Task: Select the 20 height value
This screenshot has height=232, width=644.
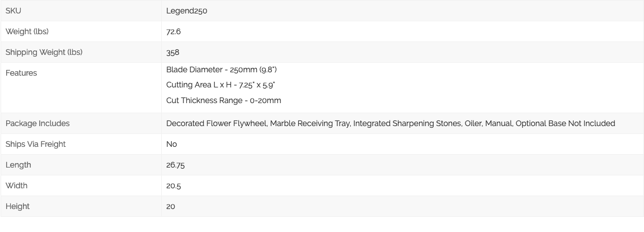Action: pos(171,206)
